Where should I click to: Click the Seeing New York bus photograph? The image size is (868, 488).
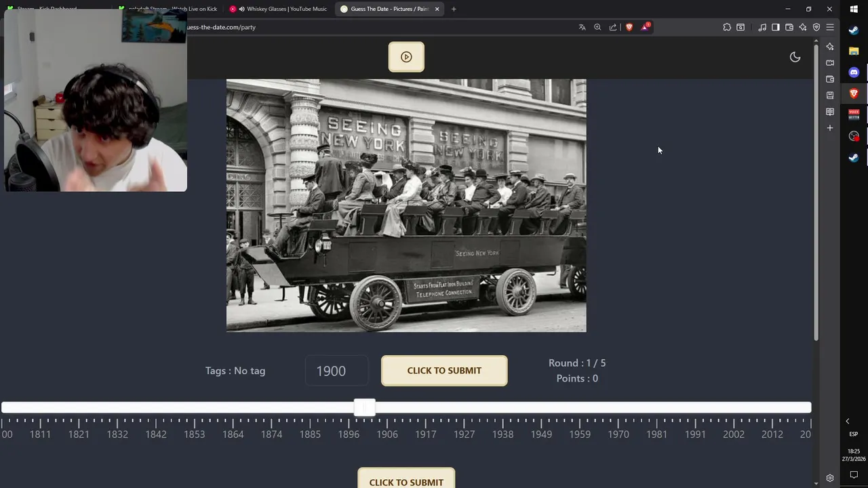(x=406, y=205)
